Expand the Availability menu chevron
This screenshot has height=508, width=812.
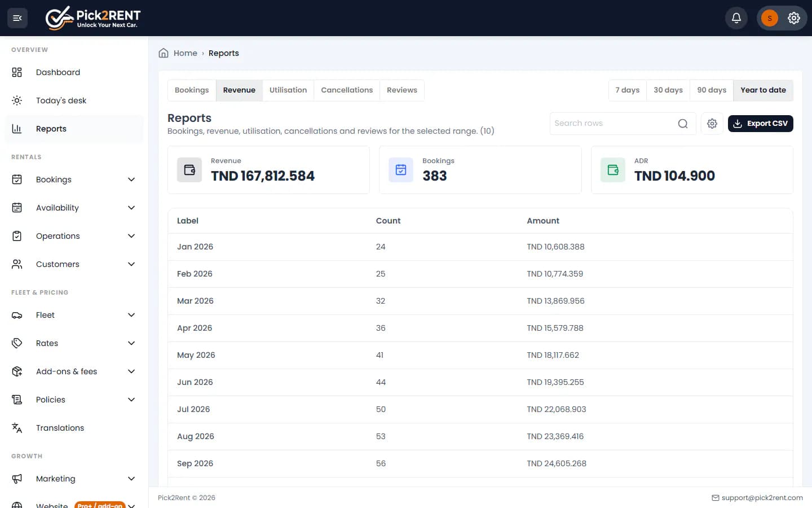(131, 208)
